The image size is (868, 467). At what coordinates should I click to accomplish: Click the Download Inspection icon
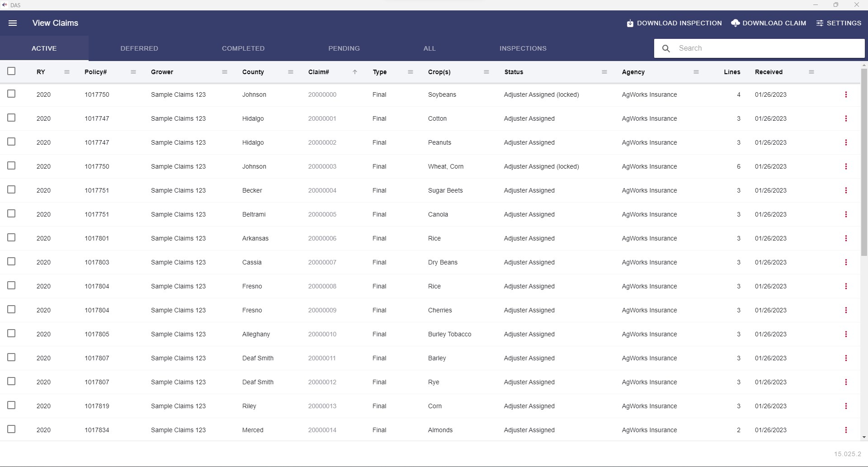(x=630, y=23)
